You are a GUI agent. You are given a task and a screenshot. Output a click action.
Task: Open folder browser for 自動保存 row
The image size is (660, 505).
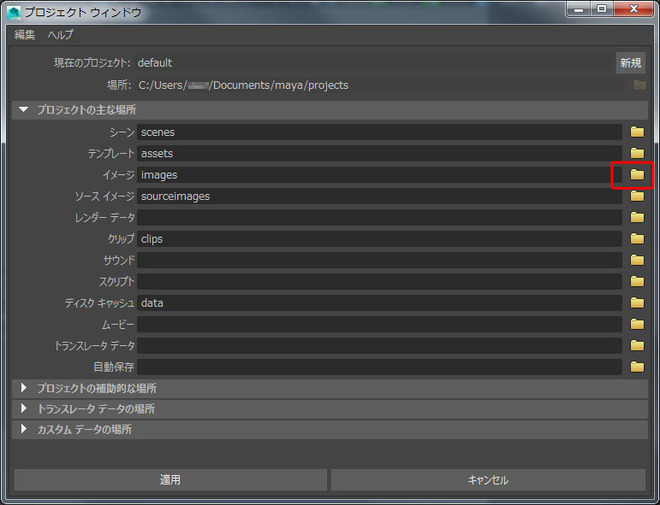click(637, 367)
